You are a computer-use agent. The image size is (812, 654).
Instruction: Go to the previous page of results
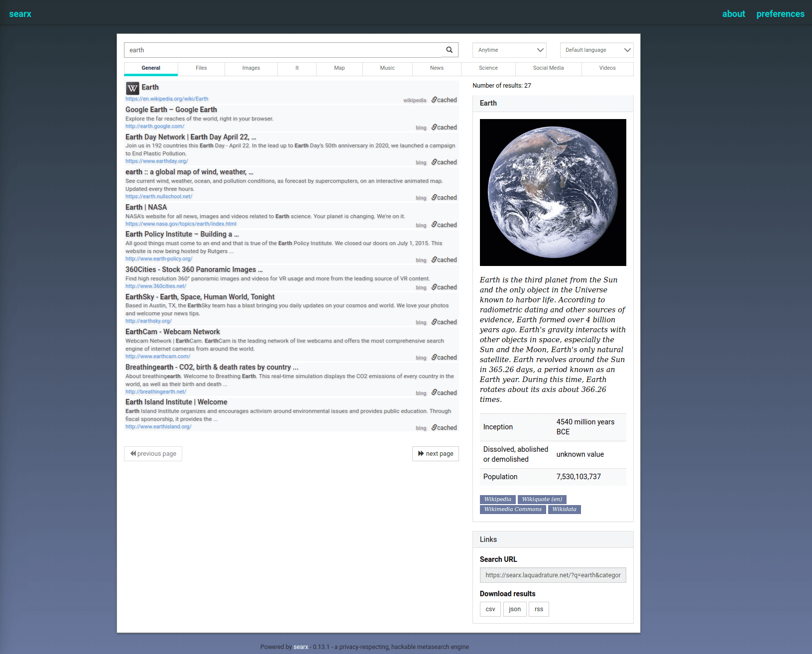[x=153, y=454]
